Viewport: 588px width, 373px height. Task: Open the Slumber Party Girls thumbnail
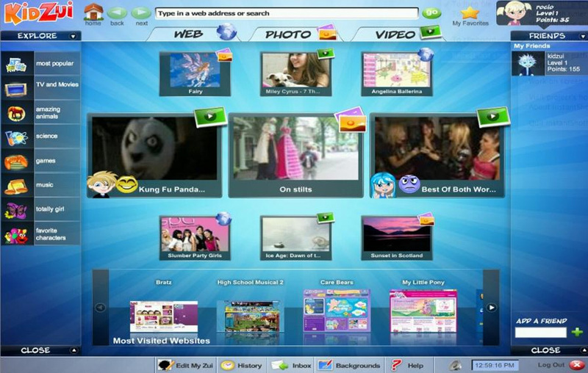(x=195, y=238)
